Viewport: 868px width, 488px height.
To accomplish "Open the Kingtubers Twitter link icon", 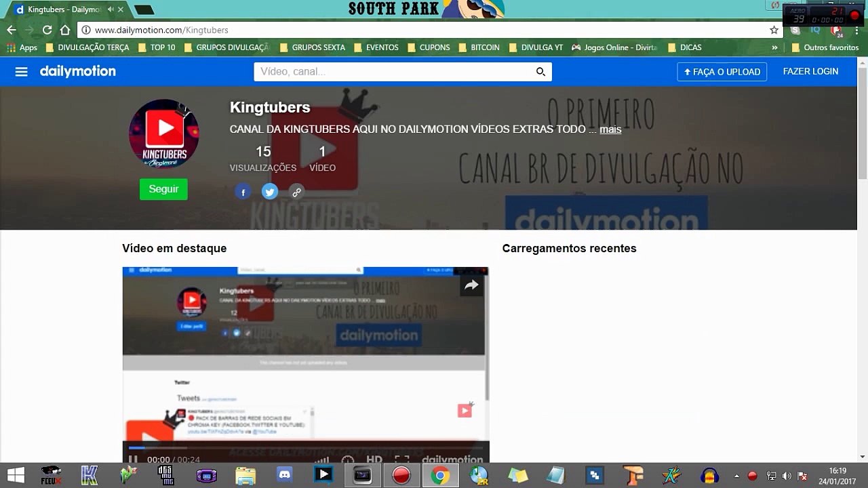I will (270, 192).
